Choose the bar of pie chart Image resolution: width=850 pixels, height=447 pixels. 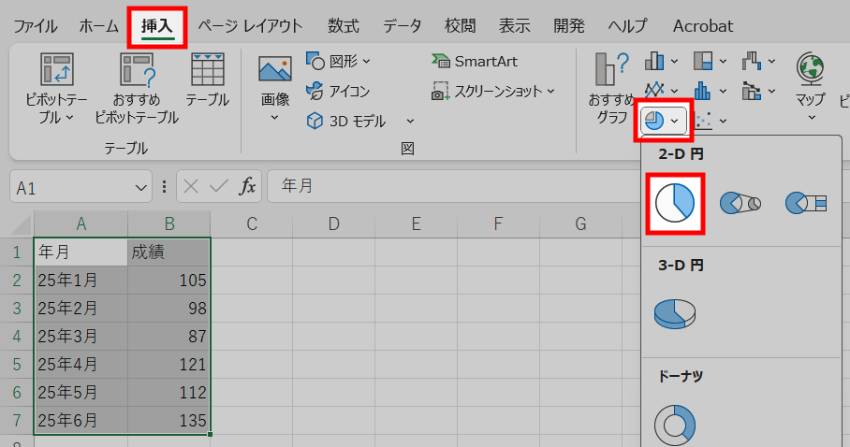click(x=806, y=203)
